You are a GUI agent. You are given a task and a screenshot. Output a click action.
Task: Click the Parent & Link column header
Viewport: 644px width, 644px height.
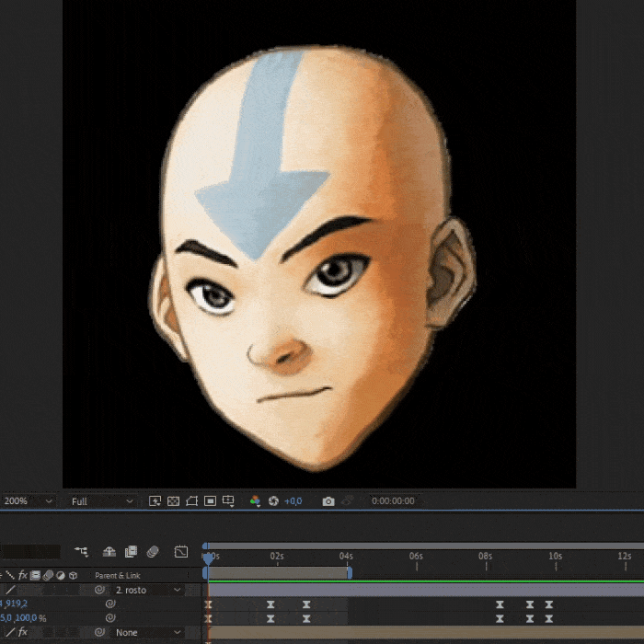point(118,575)
